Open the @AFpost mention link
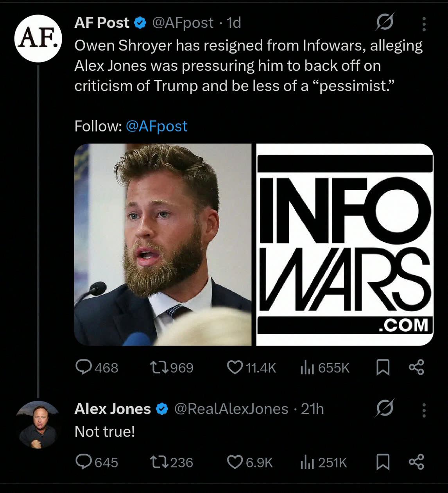The width and height of the screenshot is (448, 493). 156,126
